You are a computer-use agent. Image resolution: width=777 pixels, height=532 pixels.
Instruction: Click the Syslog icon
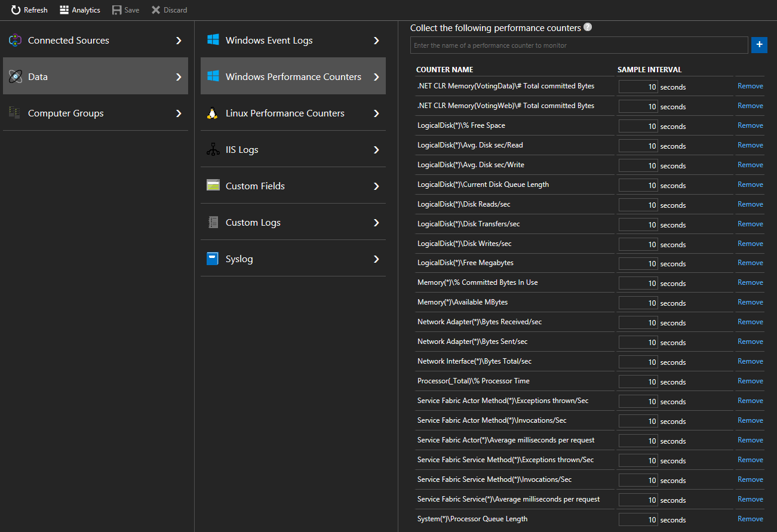tap(213, 259)
